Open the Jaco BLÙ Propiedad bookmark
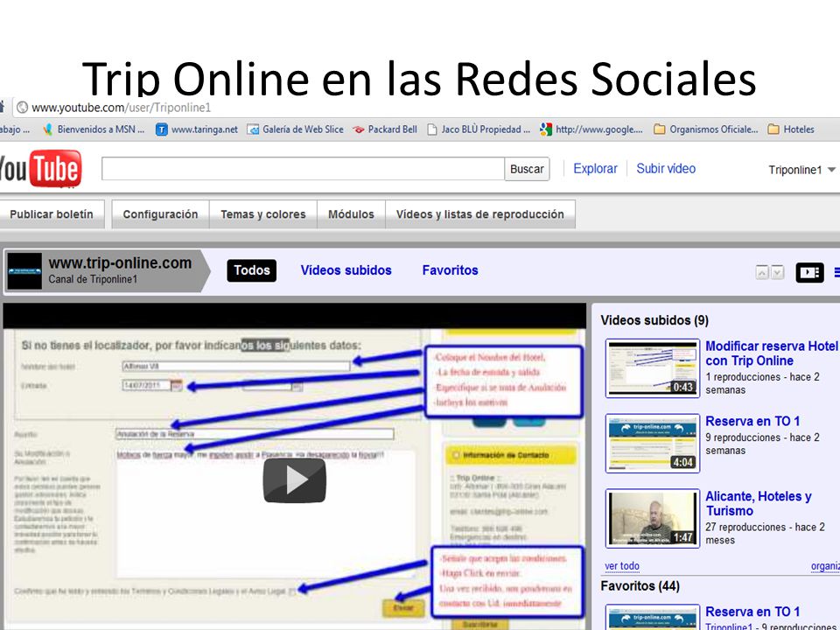The height and width of the screenshot is (630, 840). [x=479, y=129]
